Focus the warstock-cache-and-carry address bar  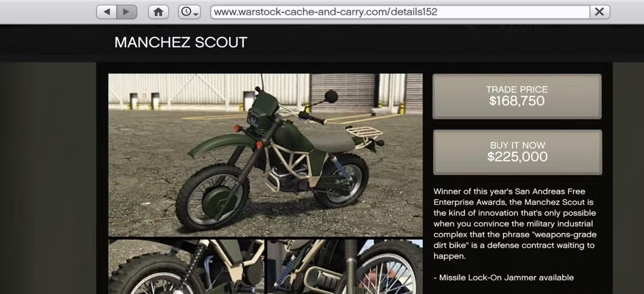(400, 12)
